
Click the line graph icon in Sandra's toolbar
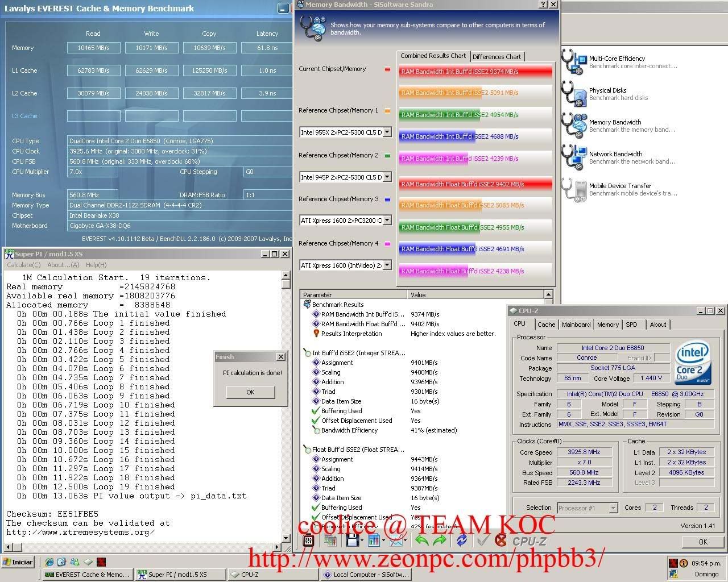click(x=396, y=540)
